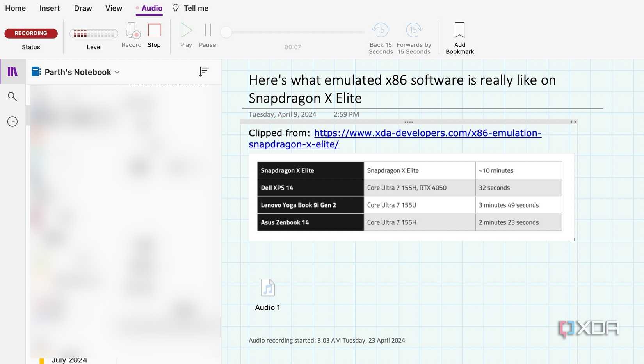Viewport: 644px width, 364px height.
Task: Click the note container width arrows
Action: [x=573, y=122]
